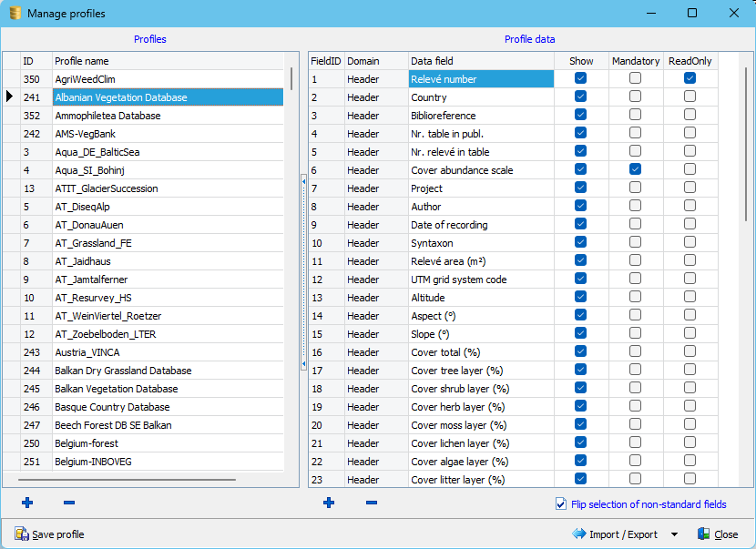Click the minus icon under Profiles list
The width and height of the screenshot is (756, 549).
pyautogui.click(x=69, y=503)
